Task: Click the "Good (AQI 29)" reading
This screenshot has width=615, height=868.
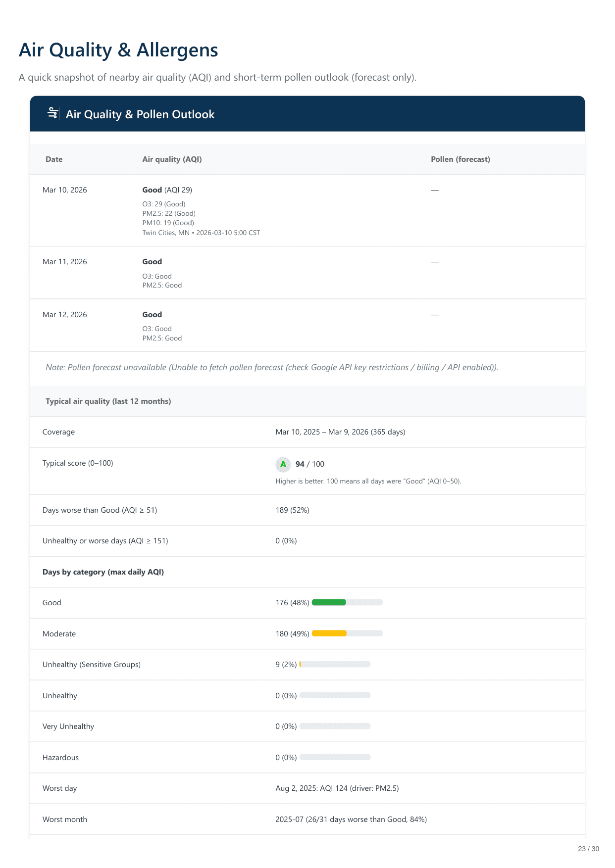Action: pos(167,190)
